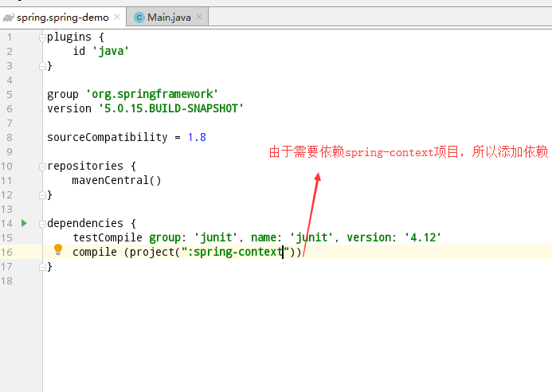The image size is (552, 392).
Task: Switch to the spring.spring-demo tab
Action: tap(63, 18)
